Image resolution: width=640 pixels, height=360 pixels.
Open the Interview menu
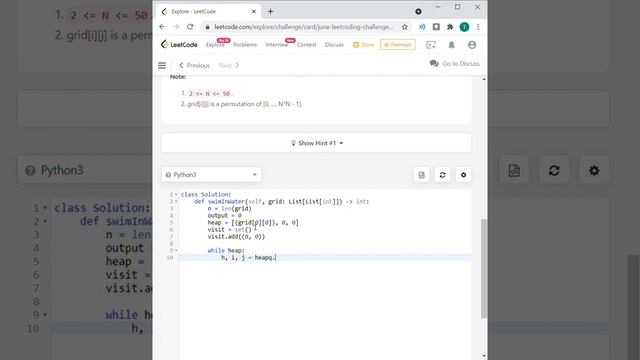[x=277, y=45]
